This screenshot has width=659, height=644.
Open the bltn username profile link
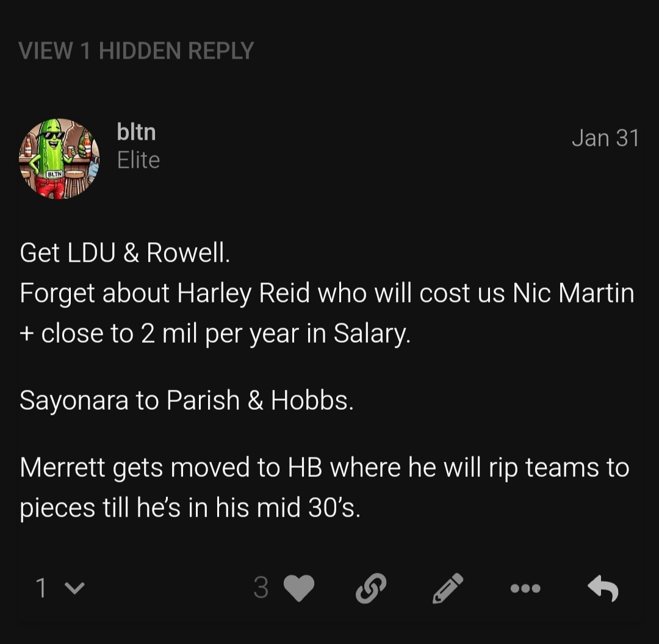(136, 132)
